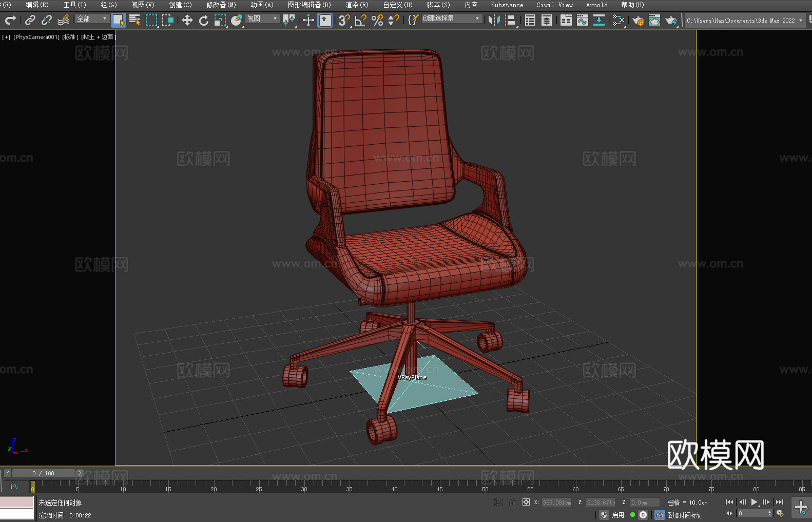Select the Move tool icon
Screen dimensions: 812x522
click(187, 20)
